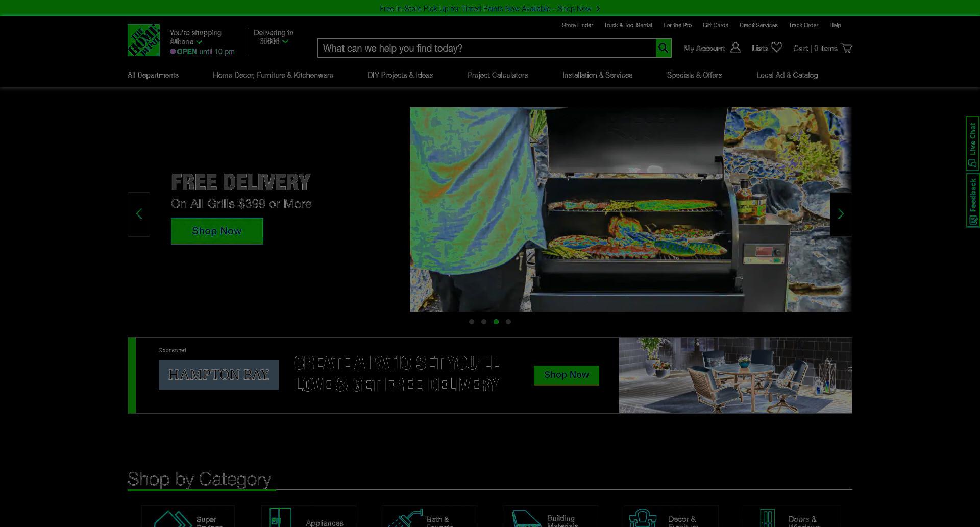Open Local Ad & Catalog menu
Image resolution: width=980 pixels, height=527 pixels.
(787, 75)
